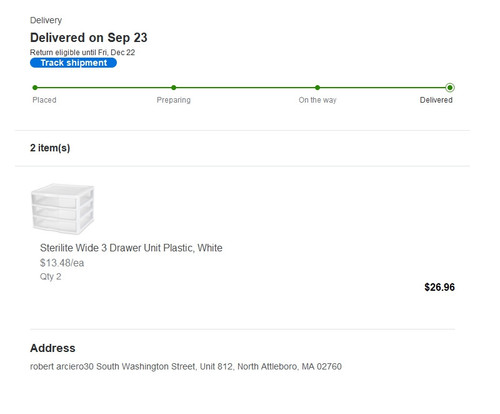
Task: Click the North Attleboro delivery address line
Action: point(186,367)
